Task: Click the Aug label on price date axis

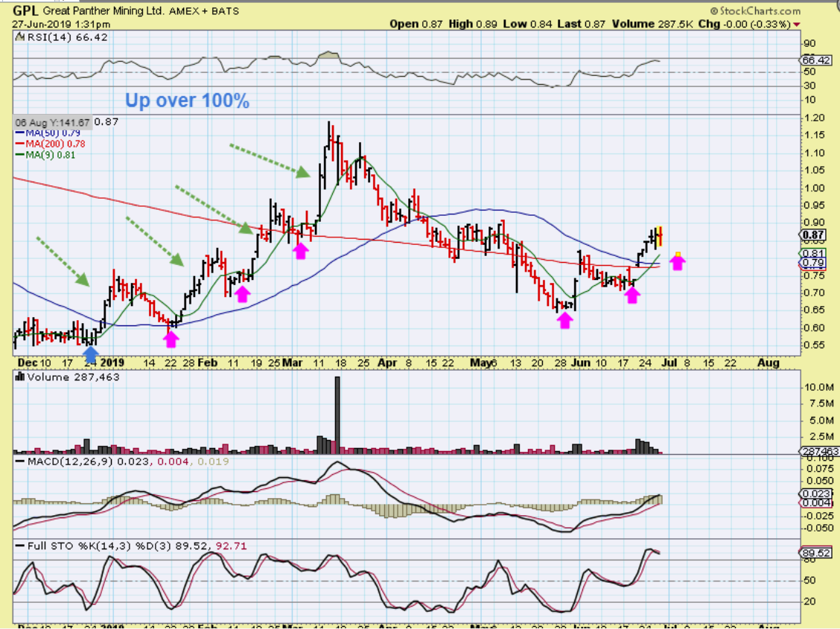Action: 769,363
